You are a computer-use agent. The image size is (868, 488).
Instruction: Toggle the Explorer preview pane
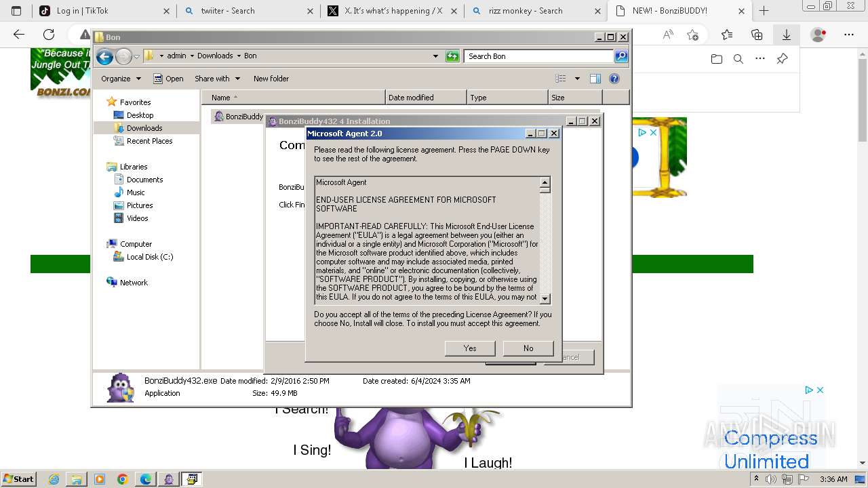595,79
